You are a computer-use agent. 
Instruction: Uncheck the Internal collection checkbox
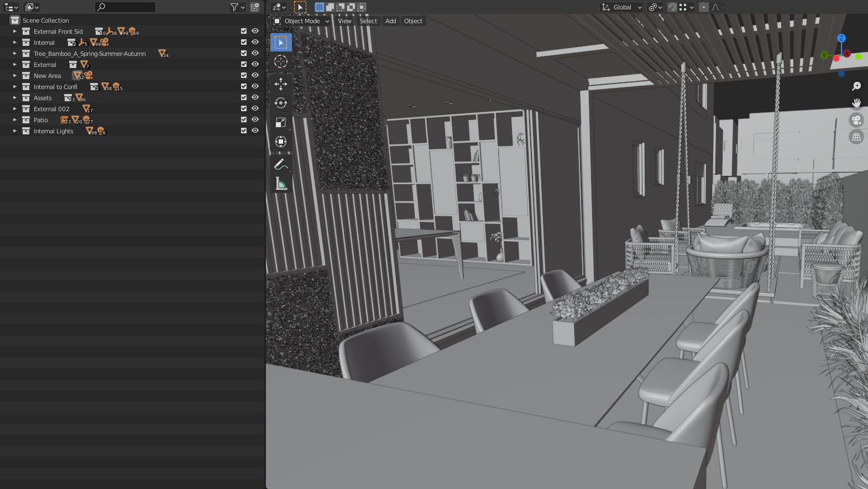(x=244, y=43)
